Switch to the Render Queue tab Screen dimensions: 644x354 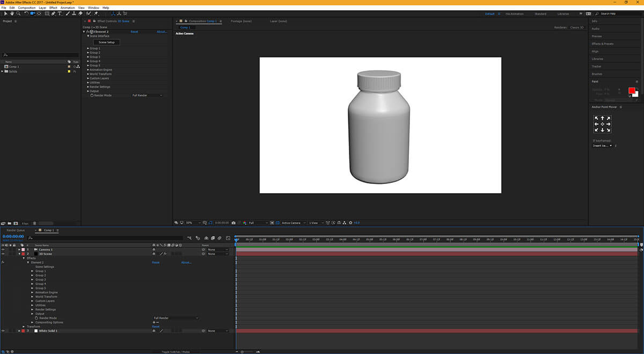[x=16, y=230]
